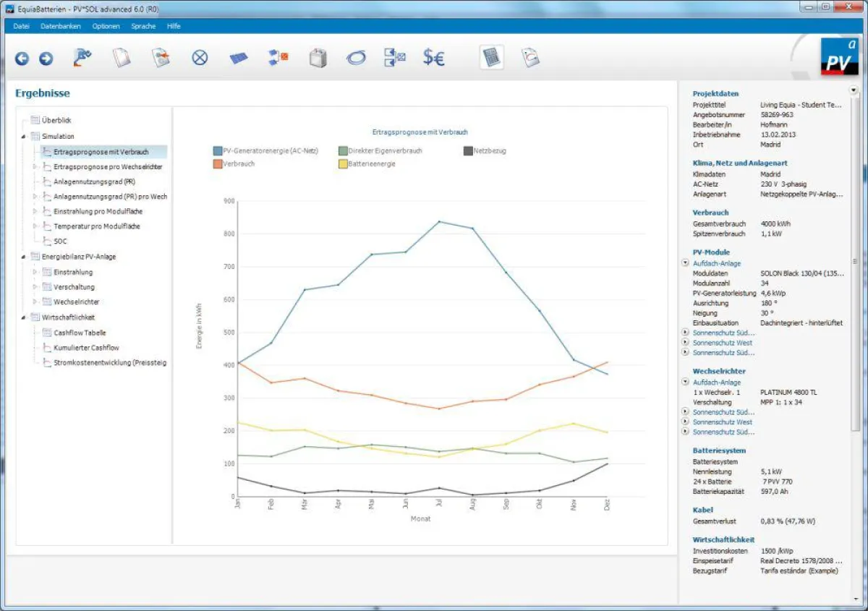Image resolution: width=868 pixels, height=611 pixels.
Task: Click the blue back arrow in toolbar
Action: [x=22, y=59]
